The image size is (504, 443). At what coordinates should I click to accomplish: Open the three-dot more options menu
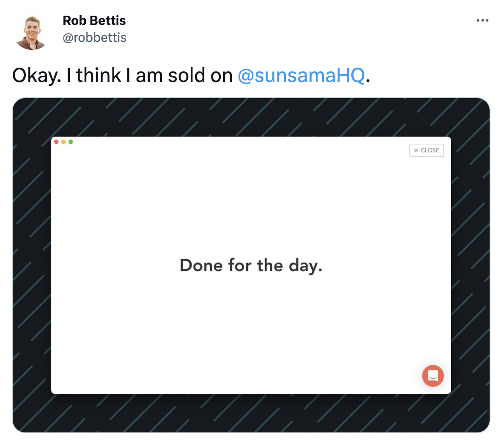click(x=482, y=20)
